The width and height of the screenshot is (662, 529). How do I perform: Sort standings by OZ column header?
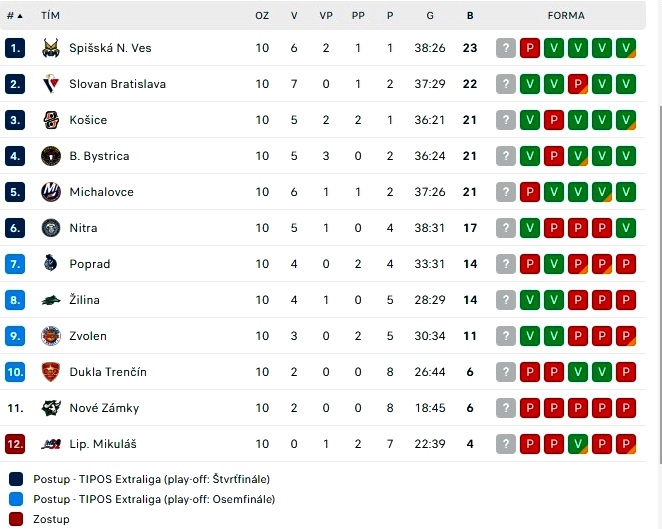coord(262,16)
